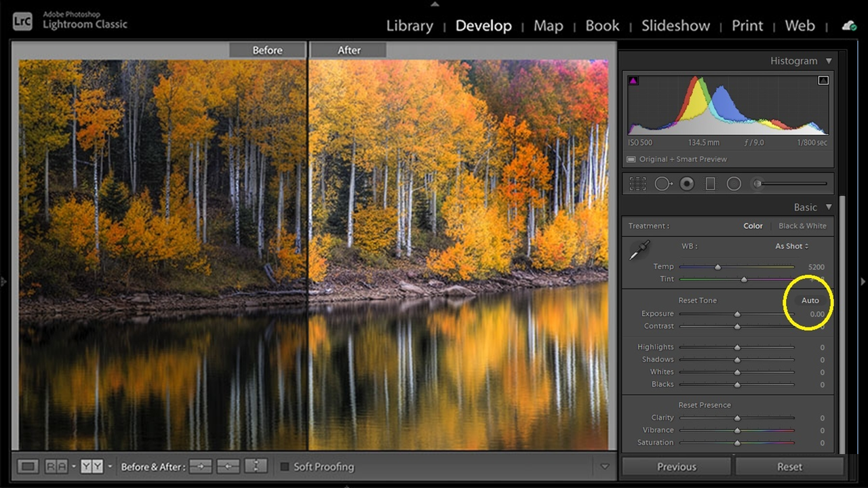Collapse the Histogram panel
This screenshot has width=868, height=488.
pos(829,61)
